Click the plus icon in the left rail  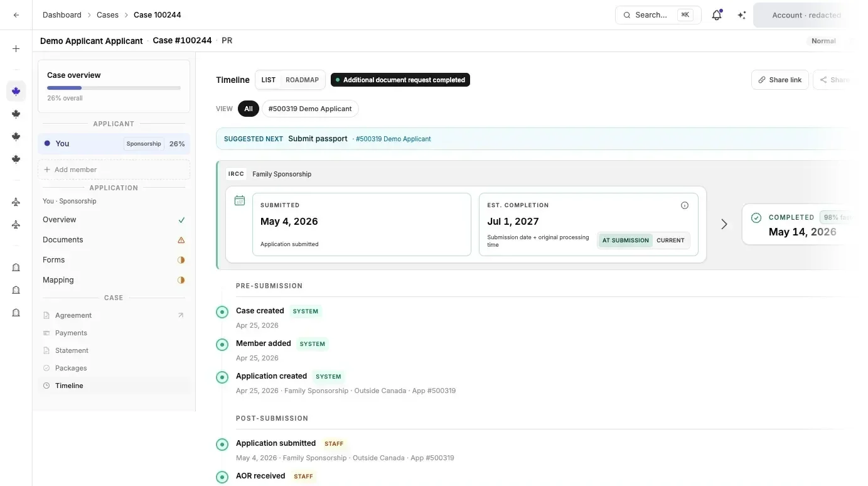[16, 48]
